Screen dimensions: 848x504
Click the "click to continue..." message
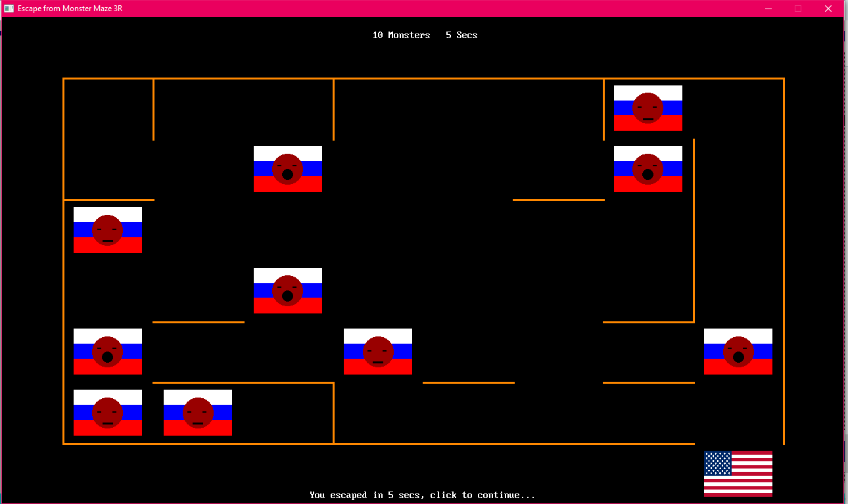click(422, 495)
